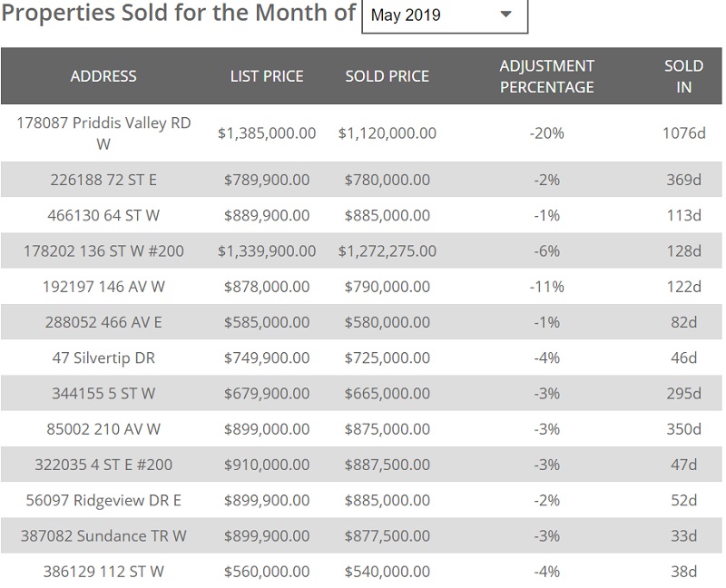The image size is (726, 588).
Task: Click the 322035 4 ST E #200 address
Action: pyautogui.click(x=103, y=465)
